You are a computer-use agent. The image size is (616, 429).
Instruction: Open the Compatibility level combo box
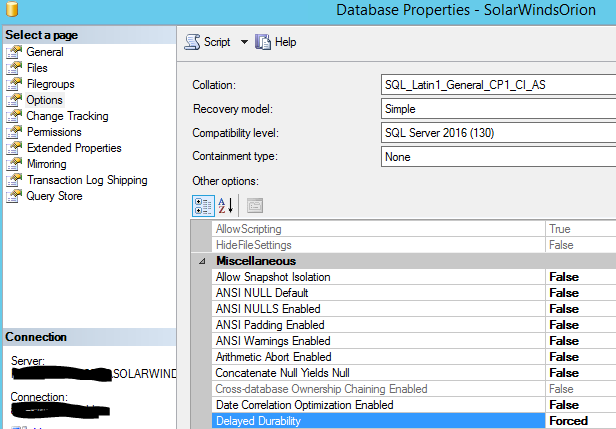click(x=498, y=133)
